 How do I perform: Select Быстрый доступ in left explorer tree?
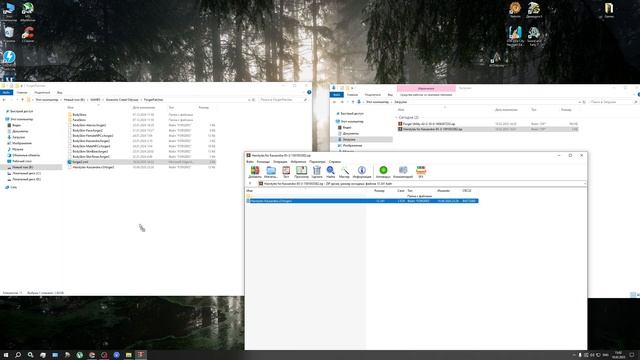[x=22, y=111]
